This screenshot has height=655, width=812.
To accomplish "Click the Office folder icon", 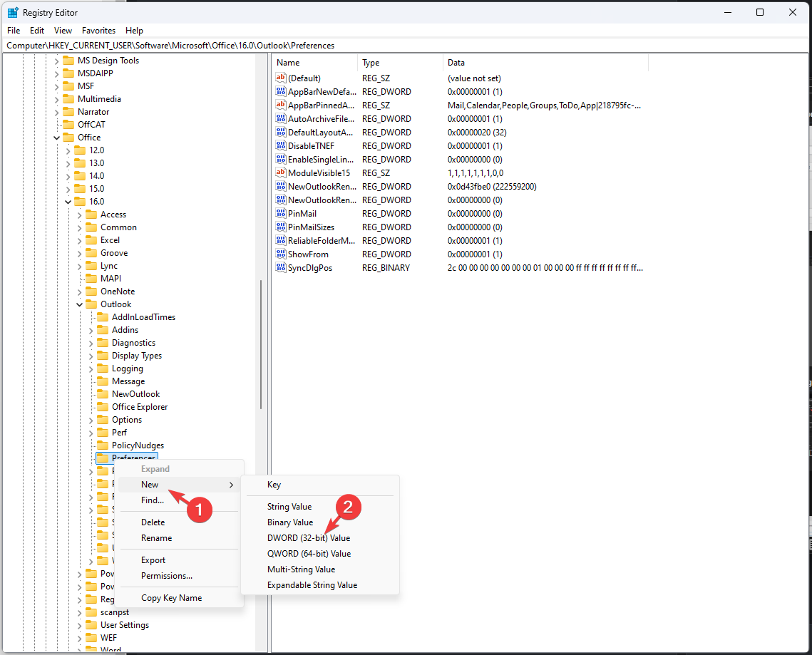I will [x=68, y=138].
